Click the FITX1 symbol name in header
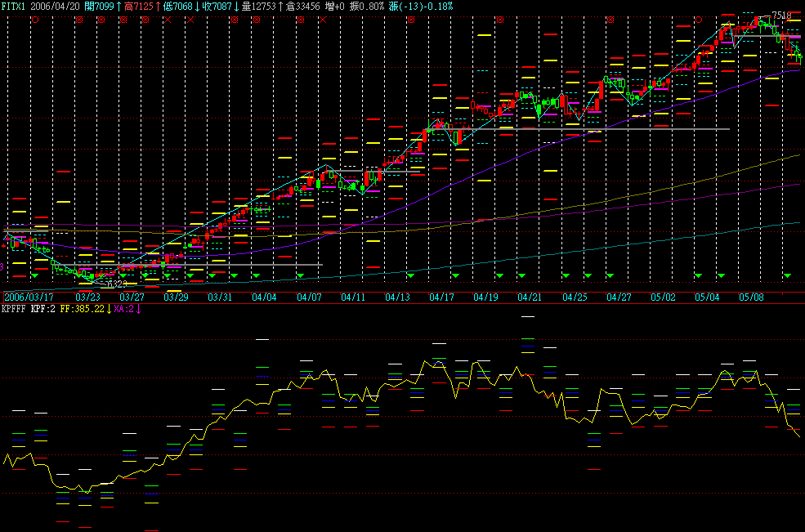This screenshot has height=532, width=805. [x=14, y=6]
